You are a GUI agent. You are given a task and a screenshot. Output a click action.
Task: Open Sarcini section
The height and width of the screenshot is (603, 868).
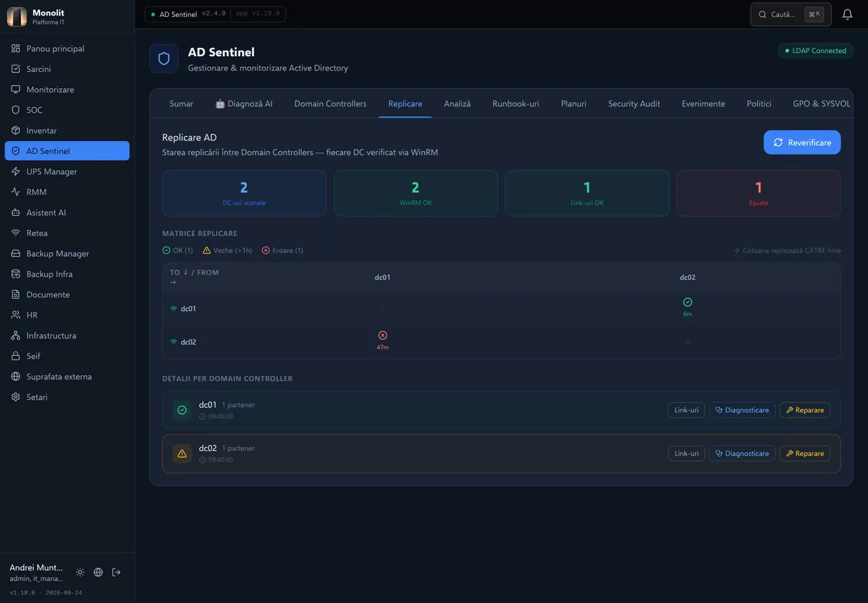tap(66, 69)
